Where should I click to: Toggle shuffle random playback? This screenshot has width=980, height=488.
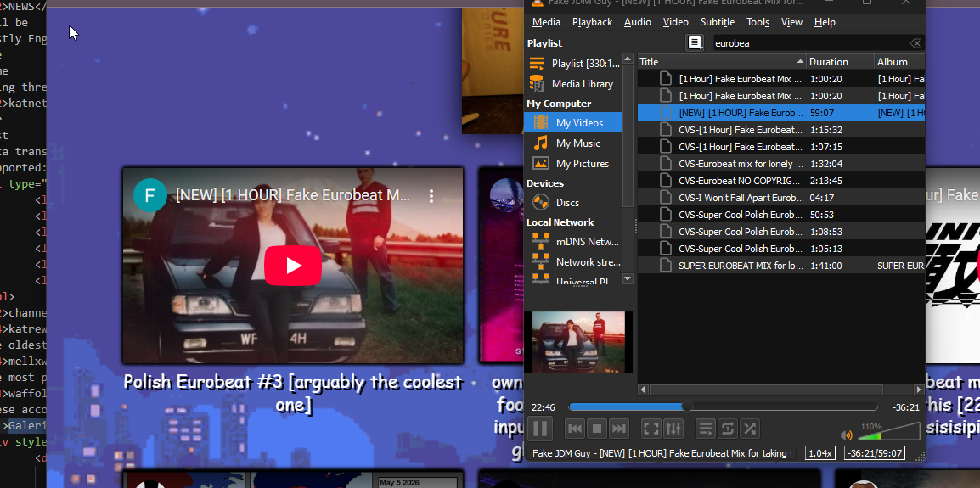click(x=749, y=429)
